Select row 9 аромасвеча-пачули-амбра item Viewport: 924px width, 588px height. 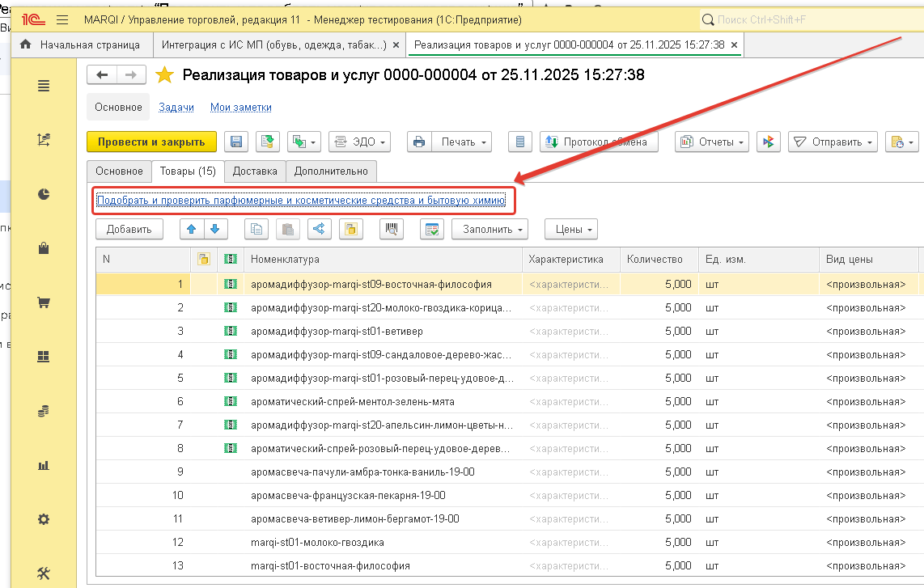362,472
